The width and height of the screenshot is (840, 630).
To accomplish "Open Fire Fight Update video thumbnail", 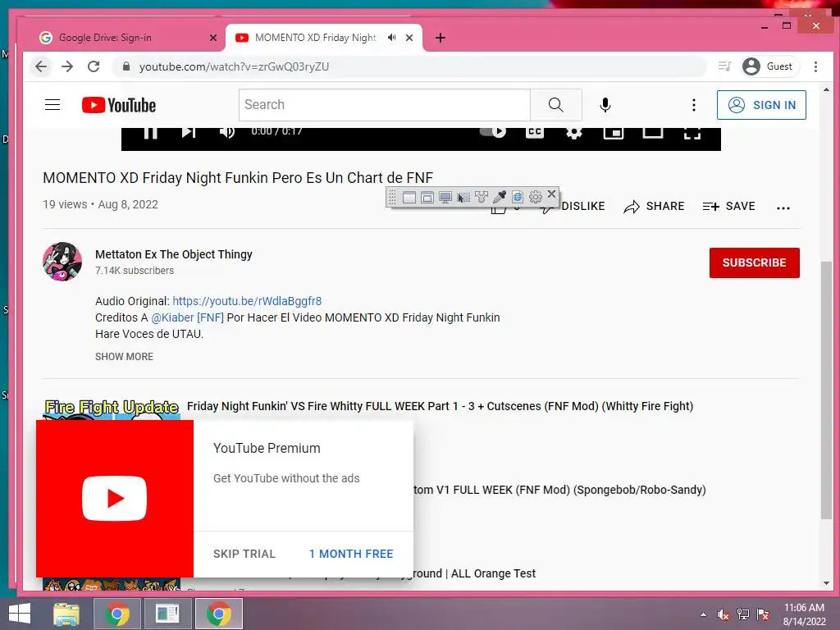I will (112, 409).
